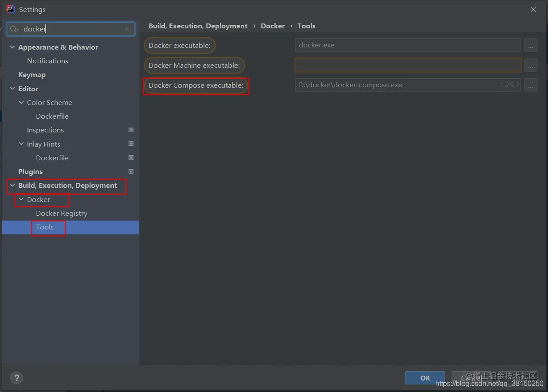Clear the search text with the X icon
The height and width of the screenshot is (392, 548).
(x=127, y=29)
